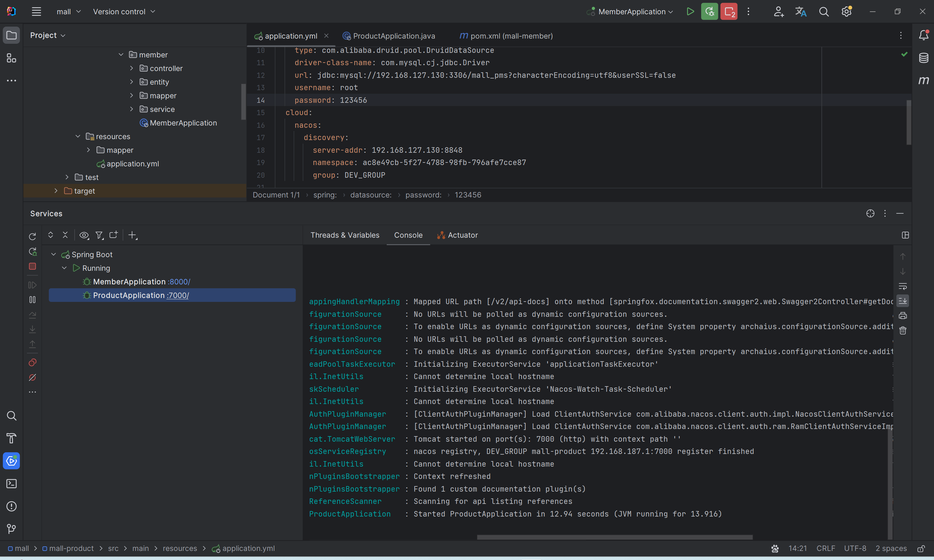Open the Git tool window icon

click(x=11, y=529)
